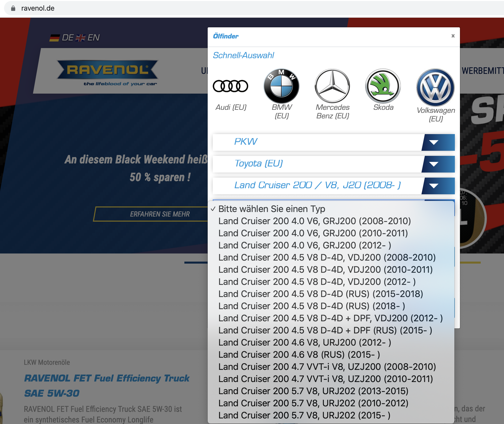Select Land Cruiser 200 4.6 V8 (RUS) (2015- )
The width and height of the screenshot is (504, 424).
point(331,355)
